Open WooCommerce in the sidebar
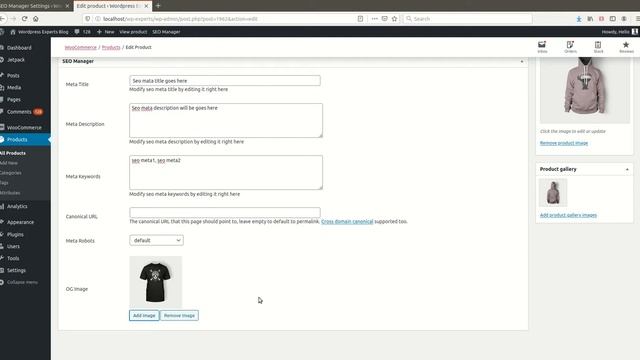Viewport: 640px width, 360px height. [25, 127]
